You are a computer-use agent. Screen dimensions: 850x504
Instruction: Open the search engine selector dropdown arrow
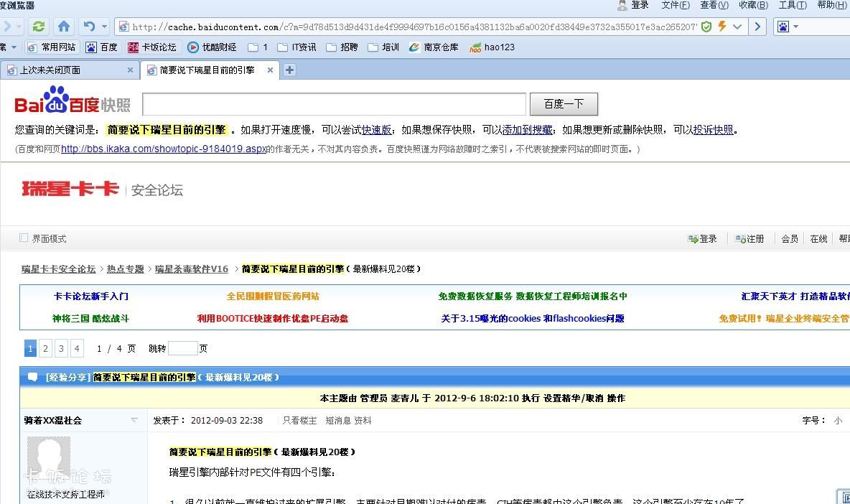pyautogui.click(x=795, y=27)
